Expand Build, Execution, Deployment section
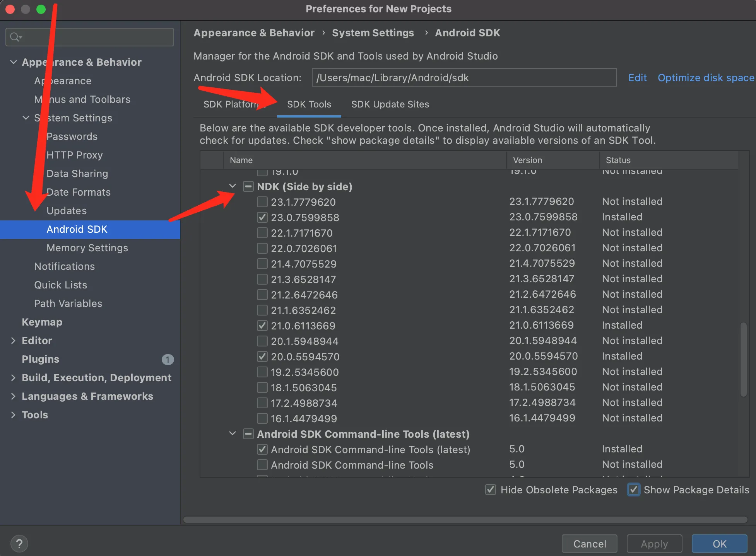 pyautogui.click(x=13, y=378)
